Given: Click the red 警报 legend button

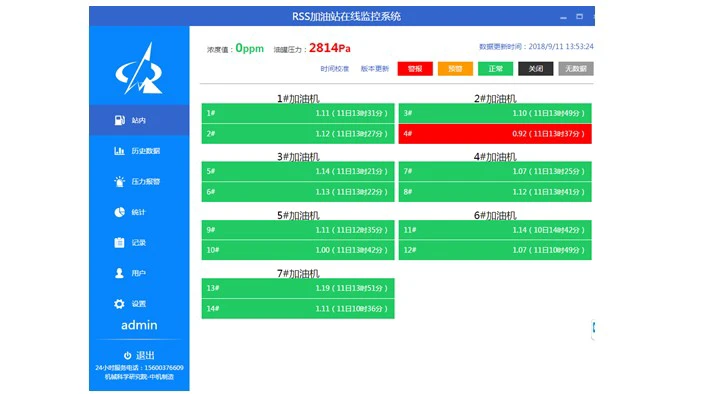Looking at the screenshot, I should pos(415,69).
